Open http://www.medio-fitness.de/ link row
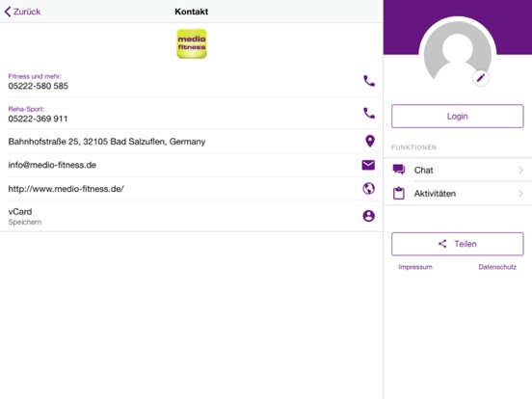532x399 pixels. (x=192, y=189)
